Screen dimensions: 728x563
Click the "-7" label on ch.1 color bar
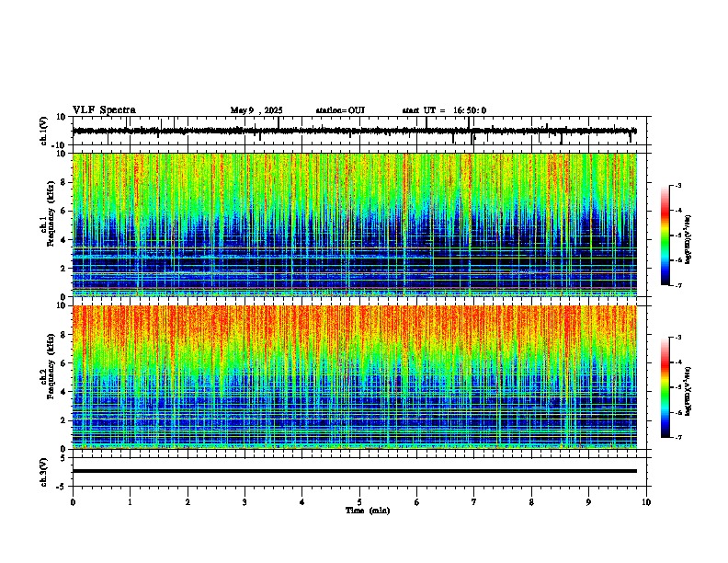pyautogui.click(x=678, y=285)
